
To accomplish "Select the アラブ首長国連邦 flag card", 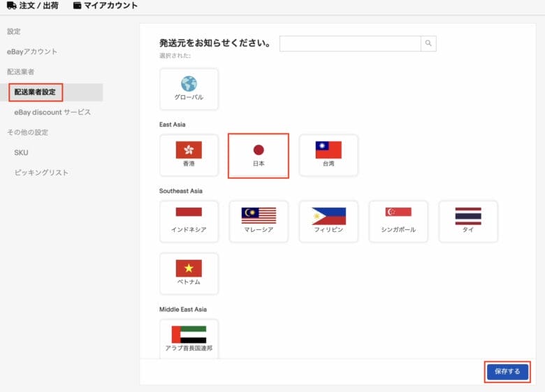I will [189, 339].
